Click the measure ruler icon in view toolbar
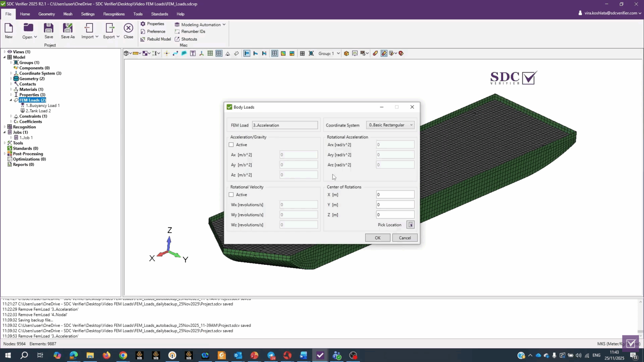This screenshot has height=362, width=644. point(135,53)
